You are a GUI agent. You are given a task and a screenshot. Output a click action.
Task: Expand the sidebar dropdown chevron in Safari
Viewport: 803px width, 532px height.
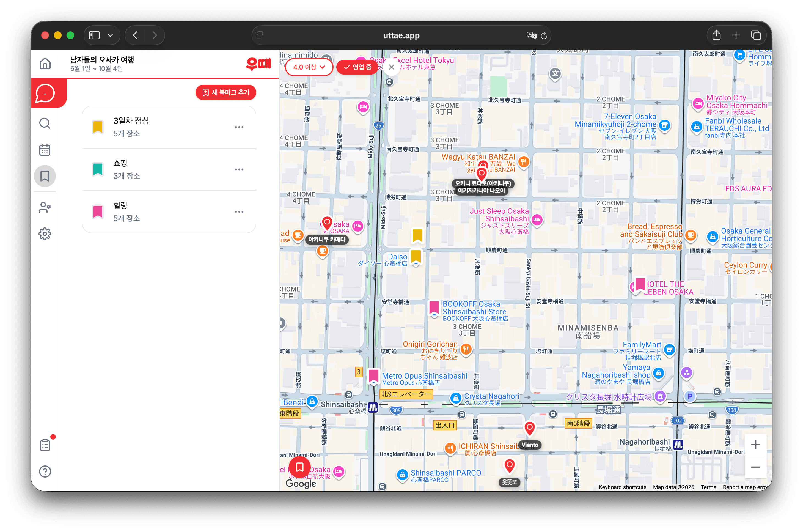tap(110, 35)
